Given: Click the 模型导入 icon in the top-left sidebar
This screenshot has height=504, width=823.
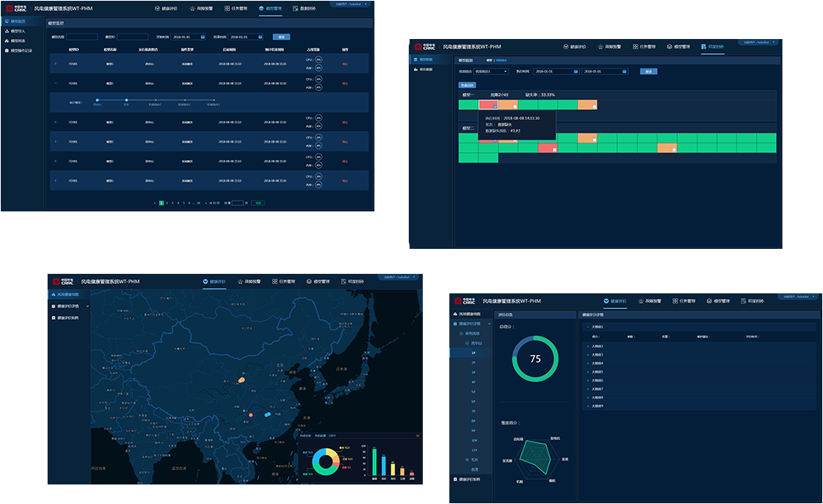Looking at the screenshot, I should click(7, 31).
